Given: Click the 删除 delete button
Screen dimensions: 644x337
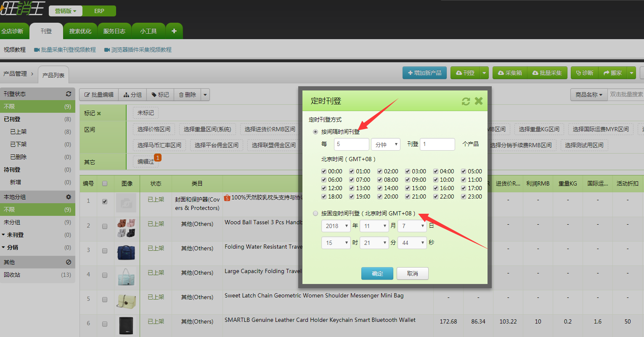Looking at the screenshot, I should (x=188, y=95).
